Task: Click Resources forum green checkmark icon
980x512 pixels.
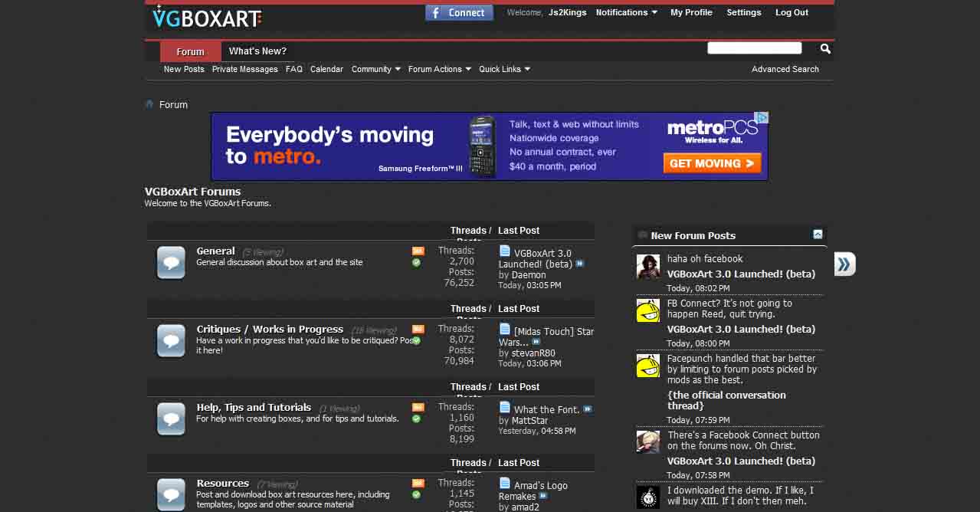Action: point(416,494)
